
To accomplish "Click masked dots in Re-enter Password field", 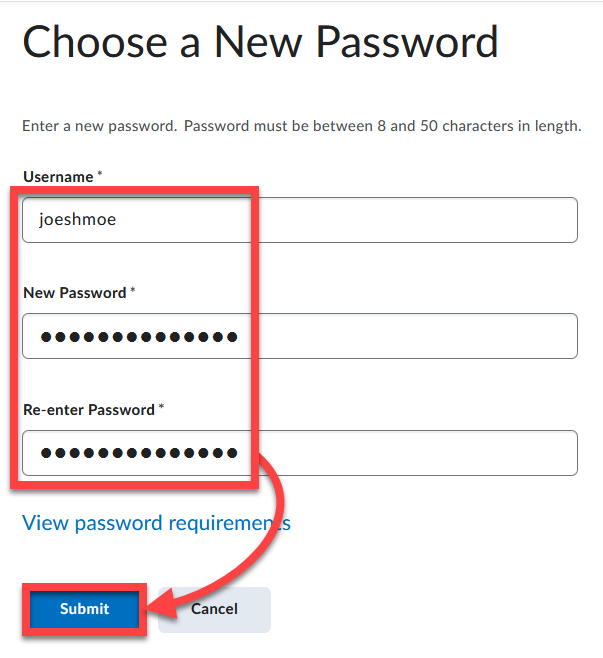I will 139,453.
